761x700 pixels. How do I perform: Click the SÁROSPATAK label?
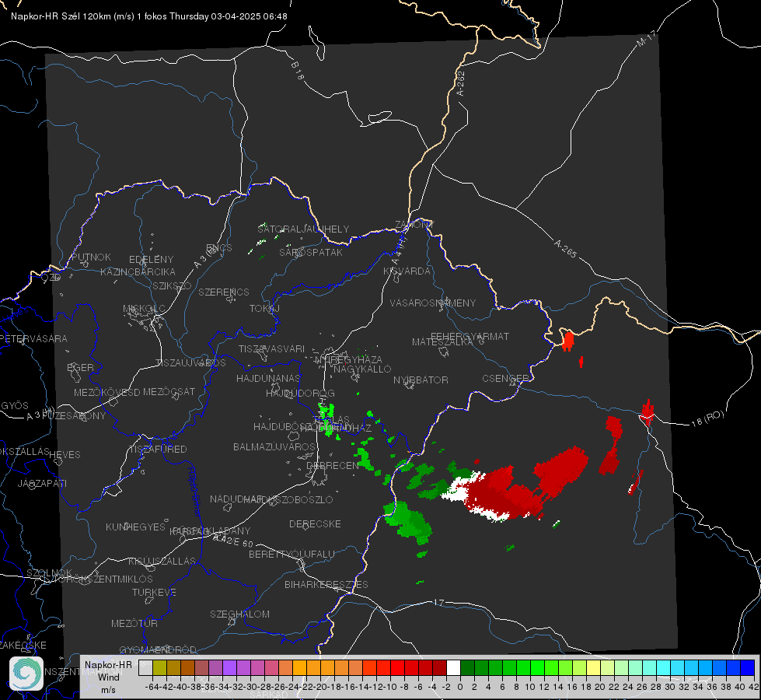coord(311,252)
